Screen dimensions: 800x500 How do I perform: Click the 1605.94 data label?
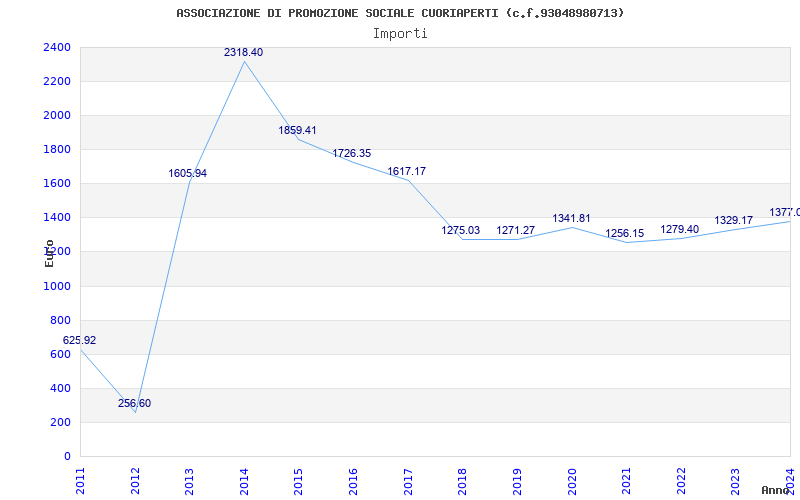188,173
